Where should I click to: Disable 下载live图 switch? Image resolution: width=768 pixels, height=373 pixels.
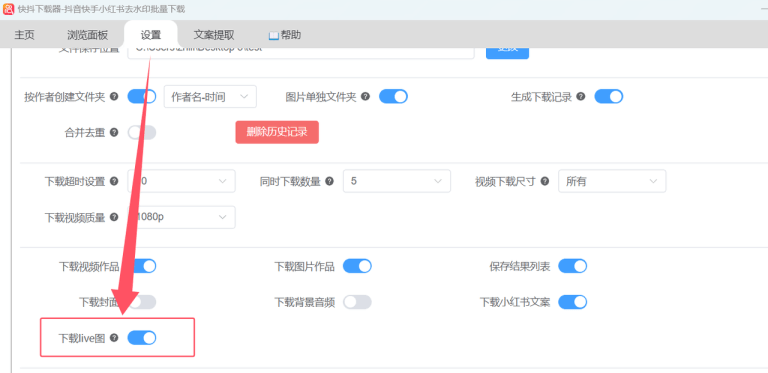click(x=142, y=338)
